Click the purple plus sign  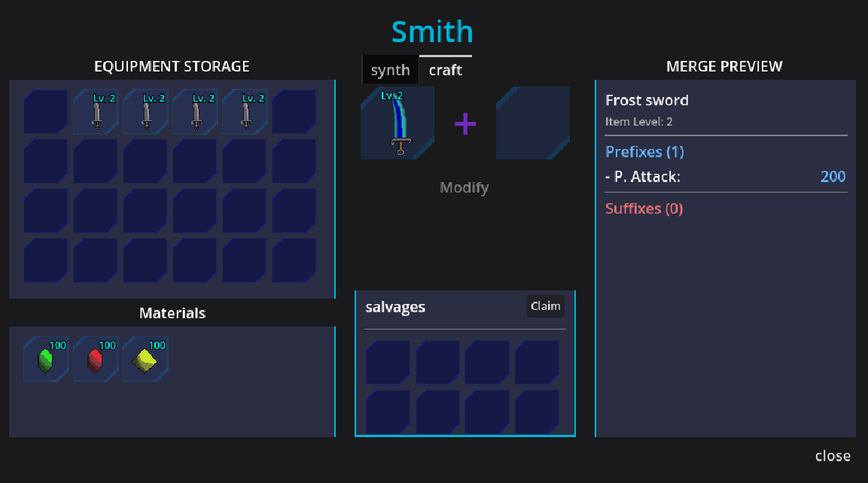tap(465, 123)
